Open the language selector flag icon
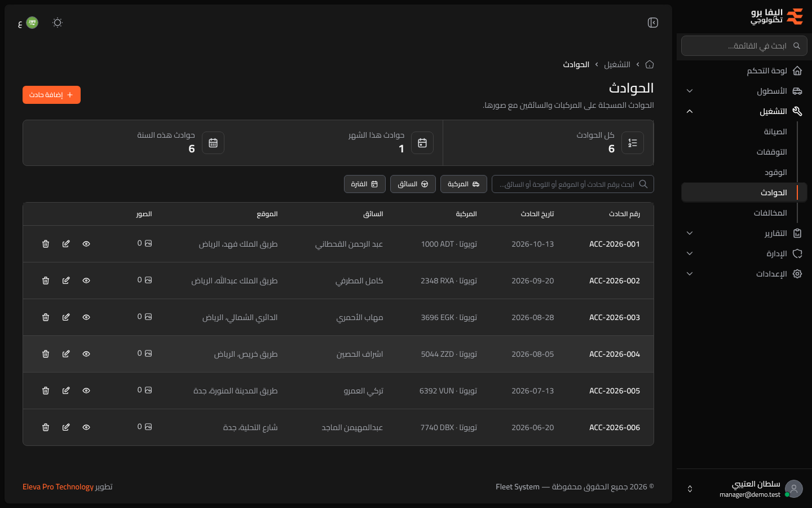This screenshot has height=508, width=812. click(32, 23)
